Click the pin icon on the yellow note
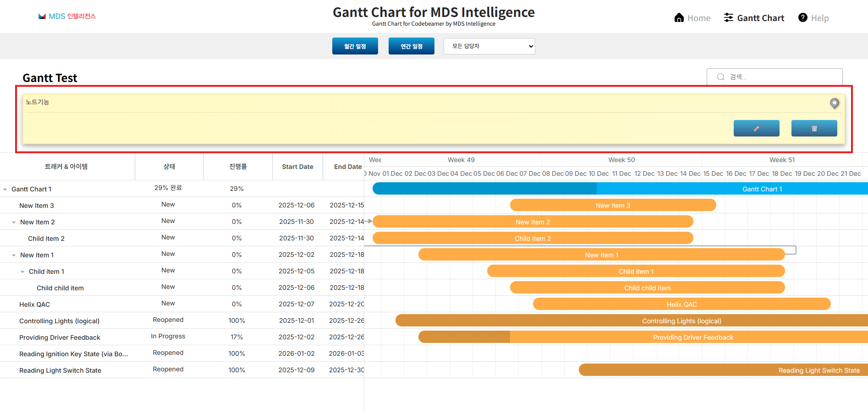 pos(835,103)
